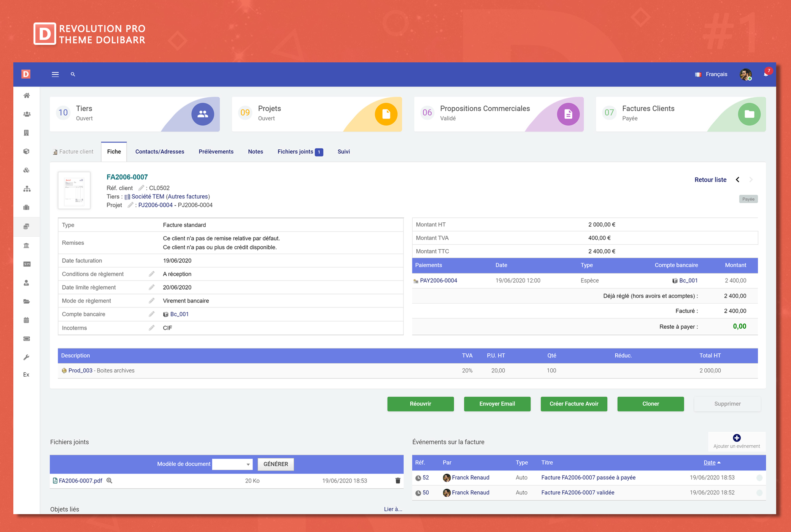This screenshot has width=791, height=532.
Task: Edit Date limite règlement pencil icon
Action: click(x=151, y=287)
